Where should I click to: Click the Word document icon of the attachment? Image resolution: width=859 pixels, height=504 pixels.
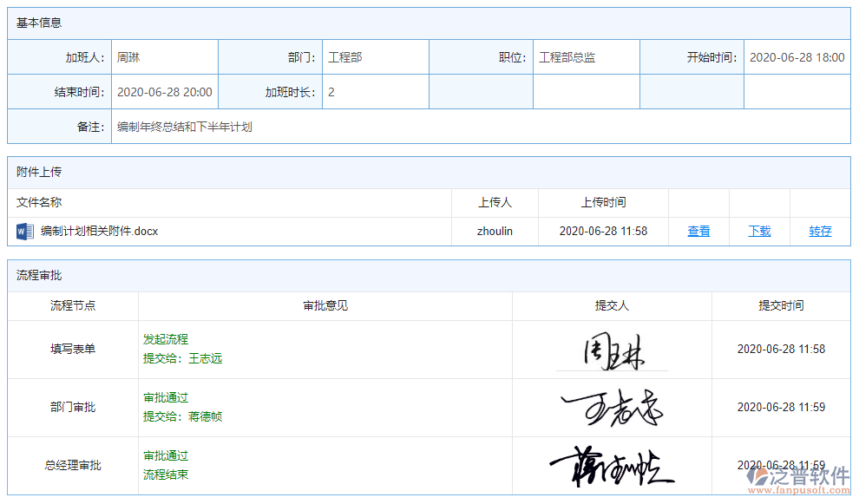tap(24, 232)
